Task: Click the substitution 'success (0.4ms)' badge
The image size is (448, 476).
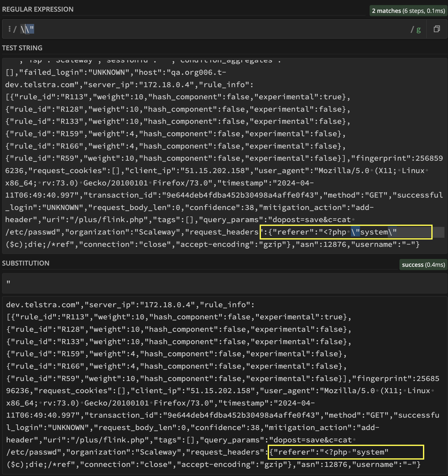Action: [x=423, y=265]
